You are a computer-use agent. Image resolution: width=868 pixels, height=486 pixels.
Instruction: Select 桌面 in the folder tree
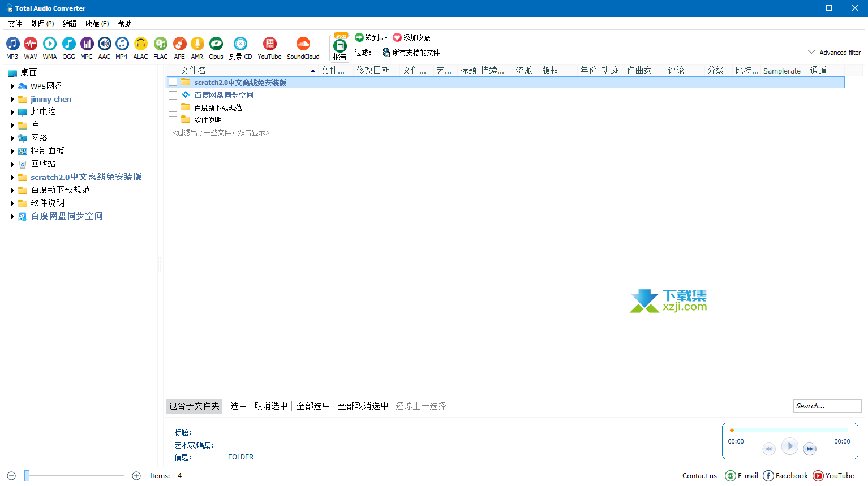pos(29,73)
